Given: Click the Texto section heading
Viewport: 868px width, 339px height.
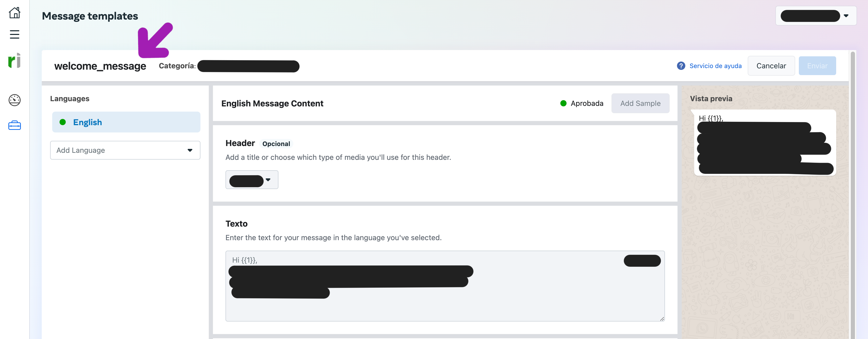Looking at the screenshot, I should coord(236,223).
